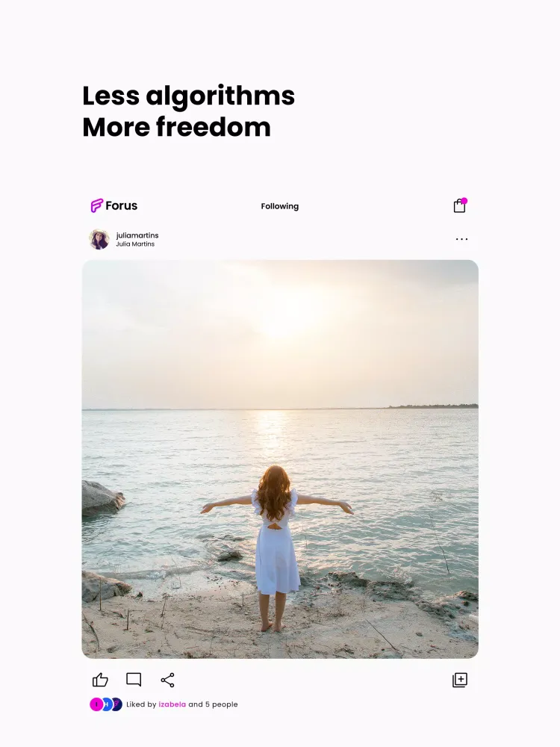Select the blue "H" liker avatar
Image resolution: width=560 pixels, height=747 pixels.
pyautogui.click(x=108, y=704)
